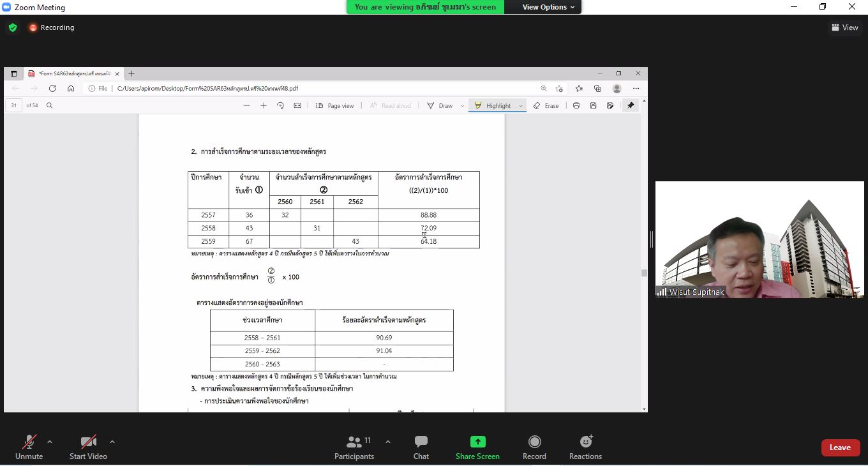
Task: Click the pin toolbar icon
Action: click(631, 105)
